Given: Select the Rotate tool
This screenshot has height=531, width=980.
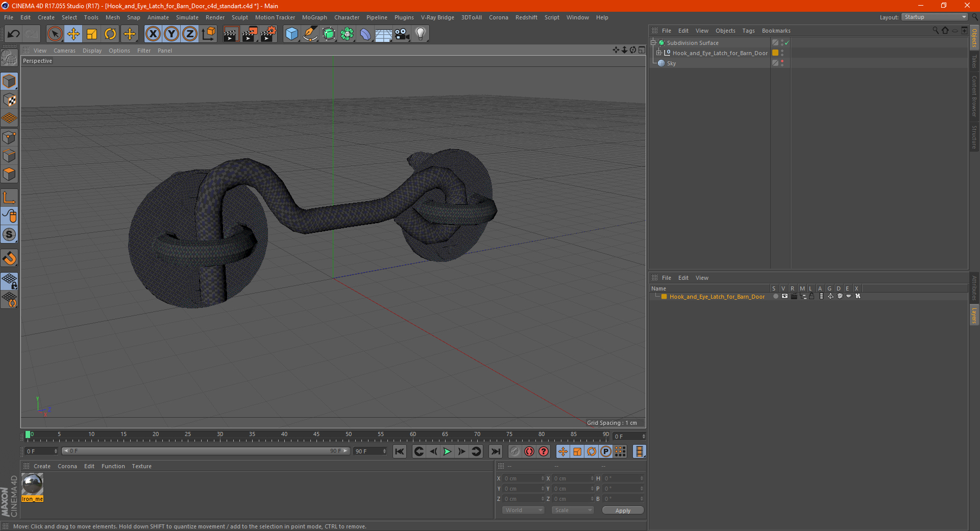Looking at the screenshot, I should [x=110, y=34].
